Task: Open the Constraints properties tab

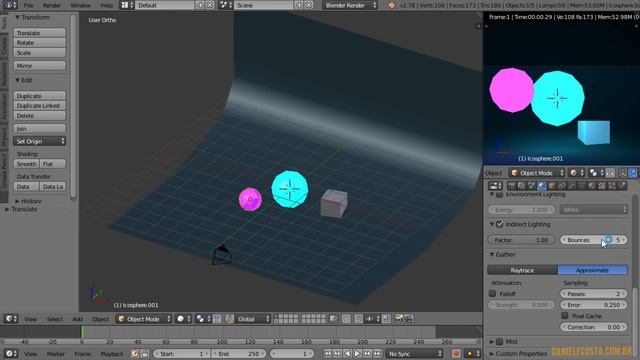Action: [x=562, y=186]
